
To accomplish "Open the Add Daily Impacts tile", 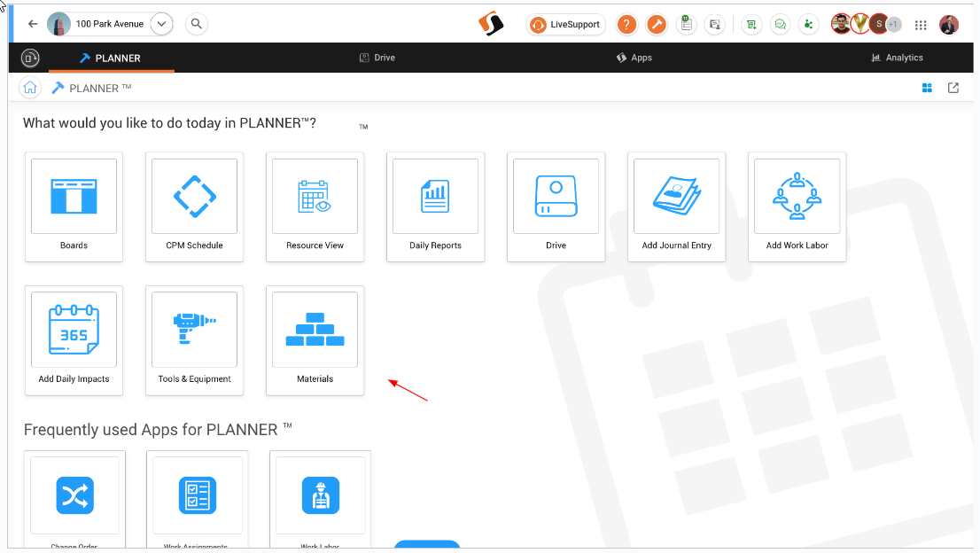I will tap(74, 340).
